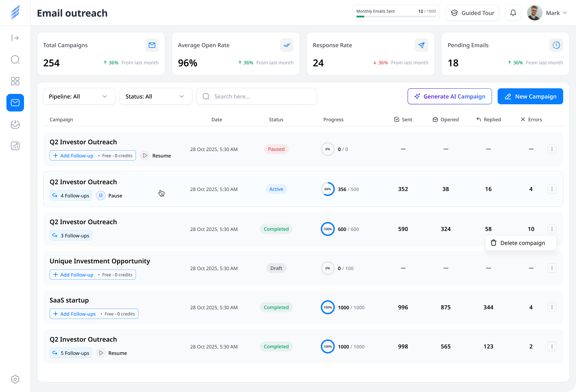Click the Email outreach page title
Viewport: 576px width, 392px height.
click(72, 13)
